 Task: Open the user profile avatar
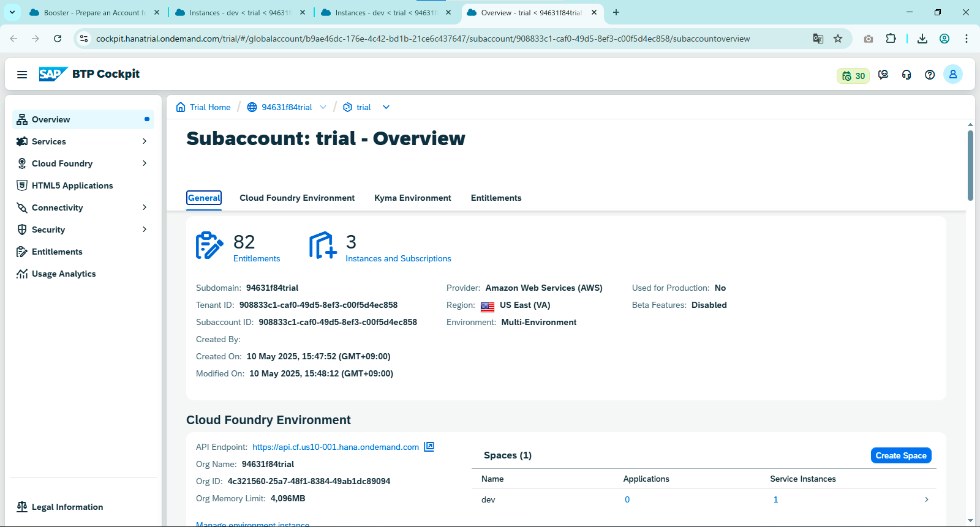953,74
